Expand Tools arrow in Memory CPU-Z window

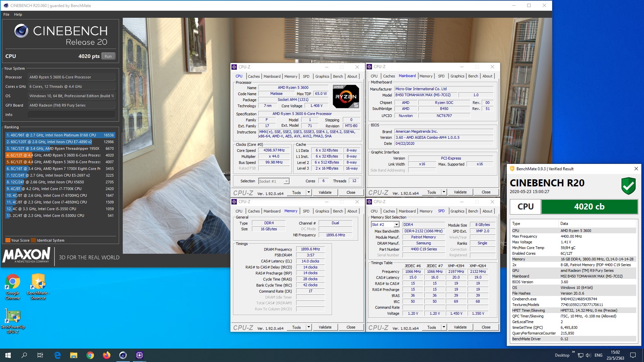point(309,327)
